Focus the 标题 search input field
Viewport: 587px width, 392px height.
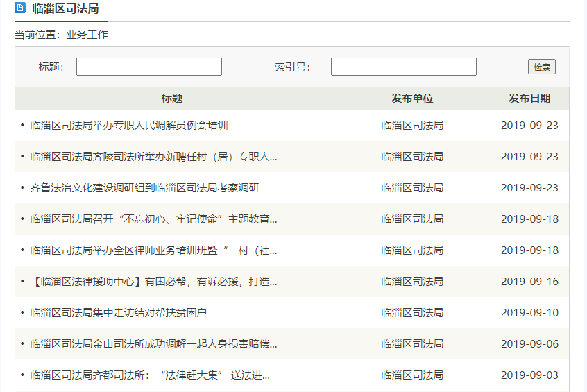(x=149, y=67)
